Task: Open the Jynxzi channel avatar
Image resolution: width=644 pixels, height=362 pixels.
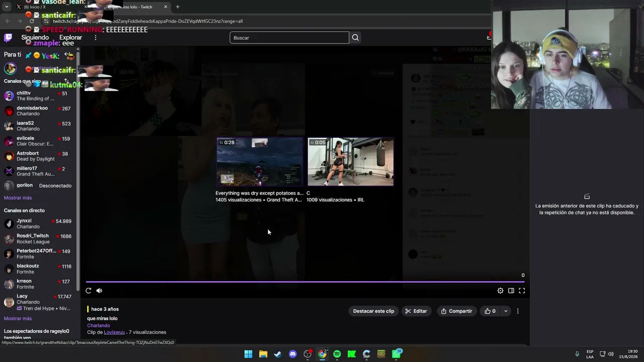Action: (x=9, y=224)
